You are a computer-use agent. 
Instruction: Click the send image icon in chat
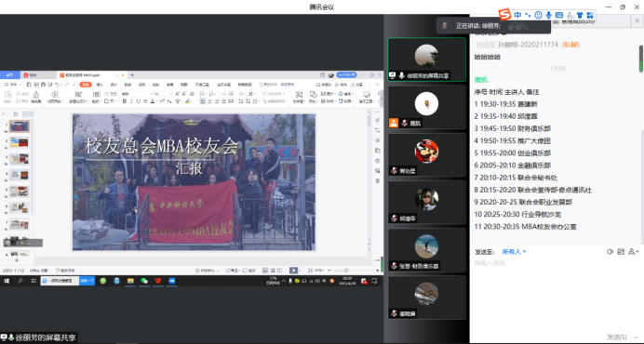621,252
